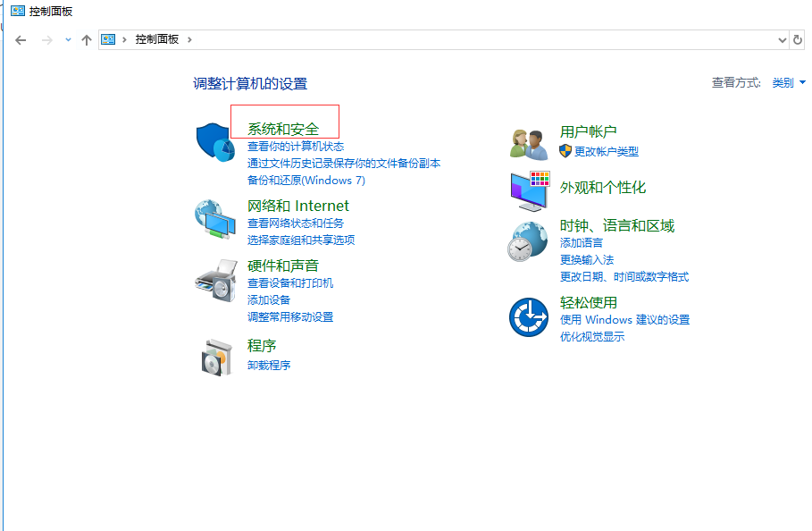The width and height of the screenshot is (812, 531).
Task: Open 用户帐户 category
Action: point(589,131)
